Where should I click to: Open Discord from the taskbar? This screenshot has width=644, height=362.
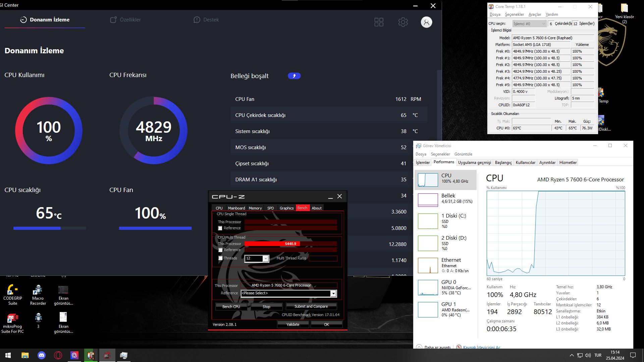click(42, 355)
